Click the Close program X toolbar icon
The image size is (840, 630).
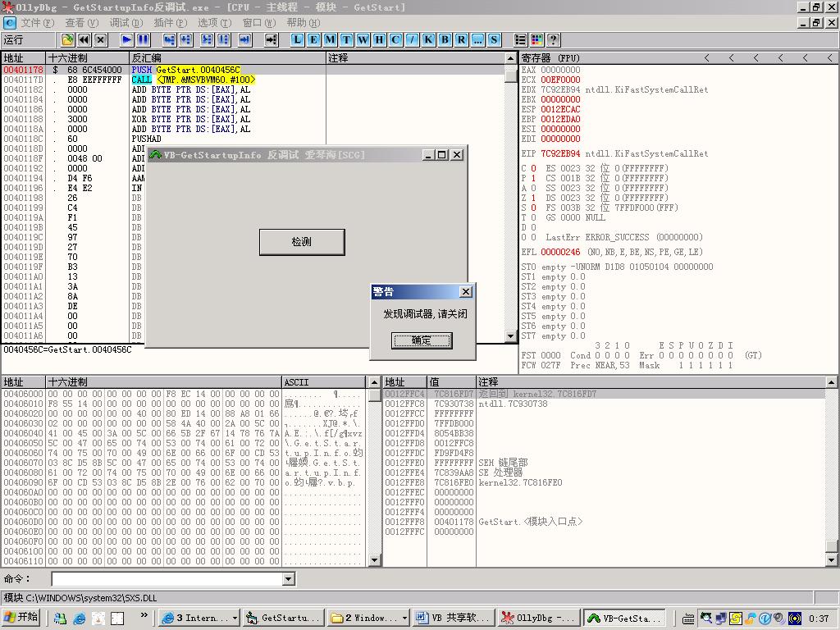pos(101,39)
